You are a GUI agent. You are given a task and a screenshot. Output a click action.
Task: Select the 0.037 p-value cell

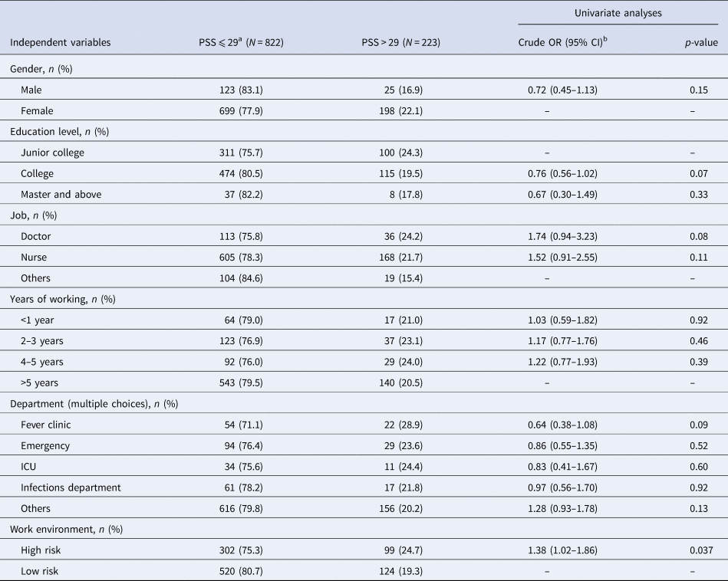pyautogui.click(x=701, y=549)
